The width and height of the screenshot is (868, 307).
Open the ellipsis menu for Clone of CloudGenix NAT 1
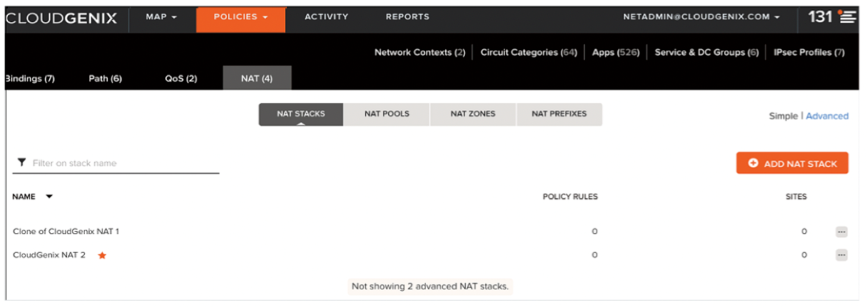pyautogui.click(x=841, y=232)
